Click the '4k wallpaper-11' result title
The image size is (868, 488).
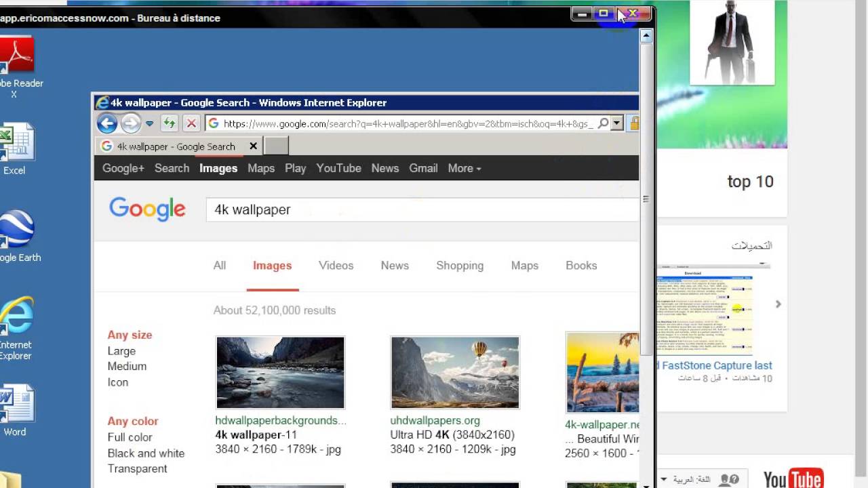(x=256, y=435)
